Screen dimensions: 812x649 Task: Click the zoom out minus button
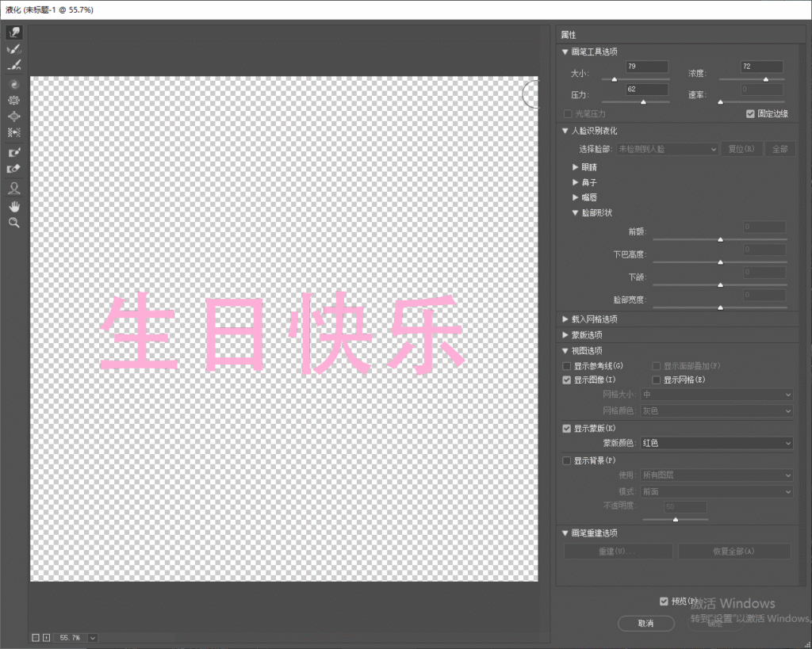point(36,638)
